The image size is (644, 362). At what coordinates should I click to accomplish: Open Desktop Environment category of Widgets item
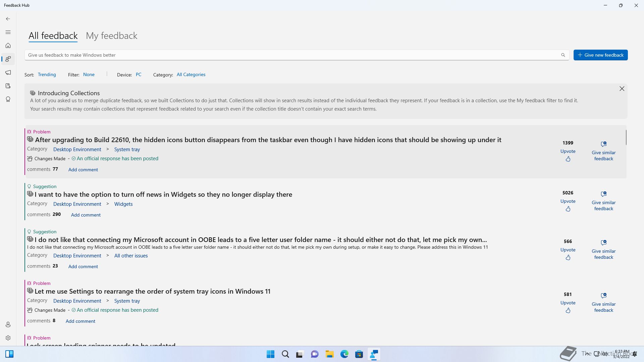(77, 204)
